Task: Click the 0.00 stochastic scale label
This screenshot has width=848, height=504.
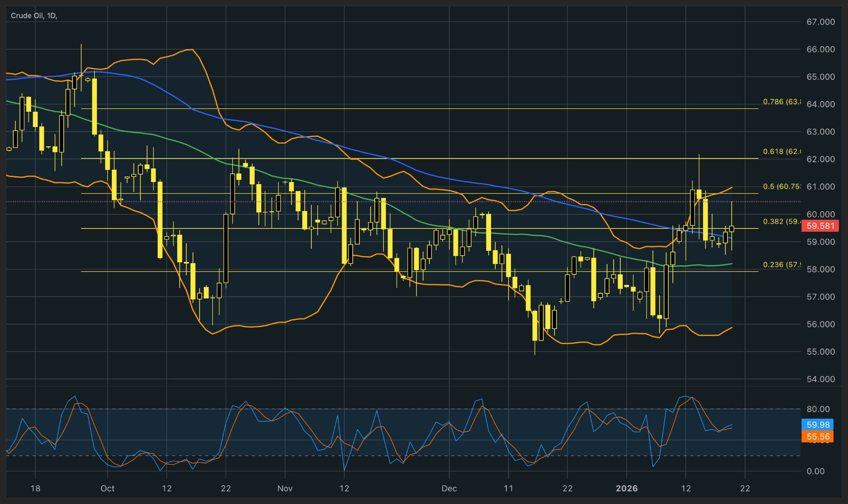Action: 815,471
